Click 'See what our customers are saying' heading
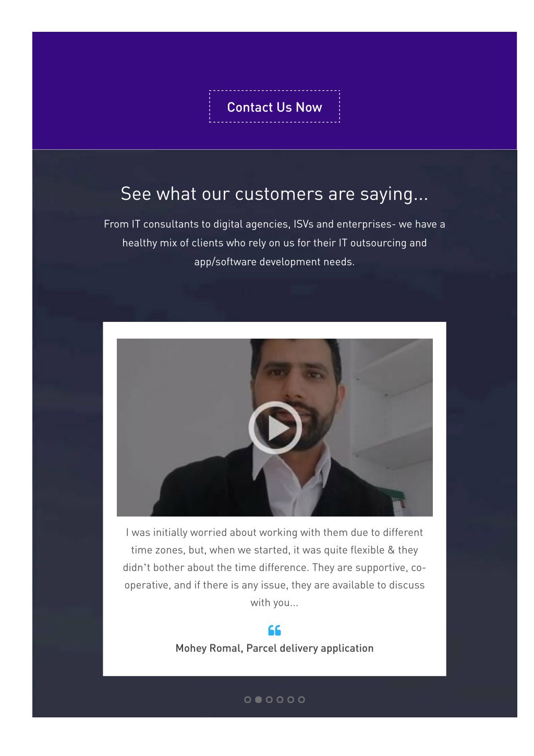The width and height of the screenshot is (534, 756). coord(274,194)
